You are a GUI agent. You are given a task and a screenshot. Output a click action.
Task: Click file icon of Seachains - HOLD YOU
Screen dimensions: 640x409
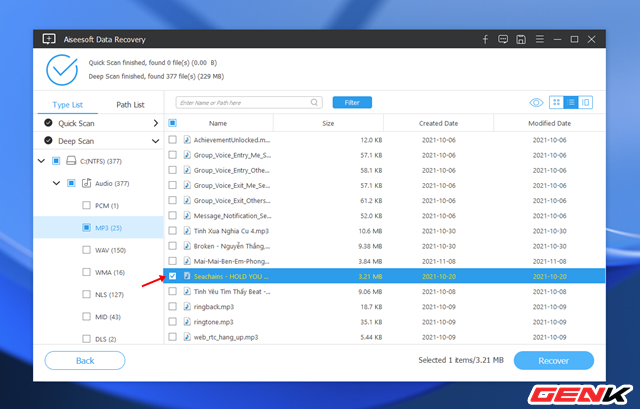click(187, 276)
